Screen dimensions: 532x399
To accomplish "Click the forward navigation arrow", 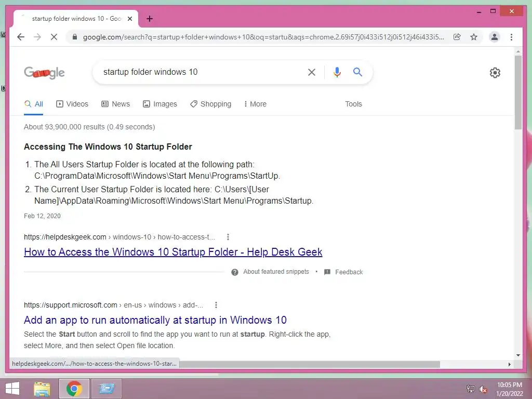I will click(x=37, y=37).
